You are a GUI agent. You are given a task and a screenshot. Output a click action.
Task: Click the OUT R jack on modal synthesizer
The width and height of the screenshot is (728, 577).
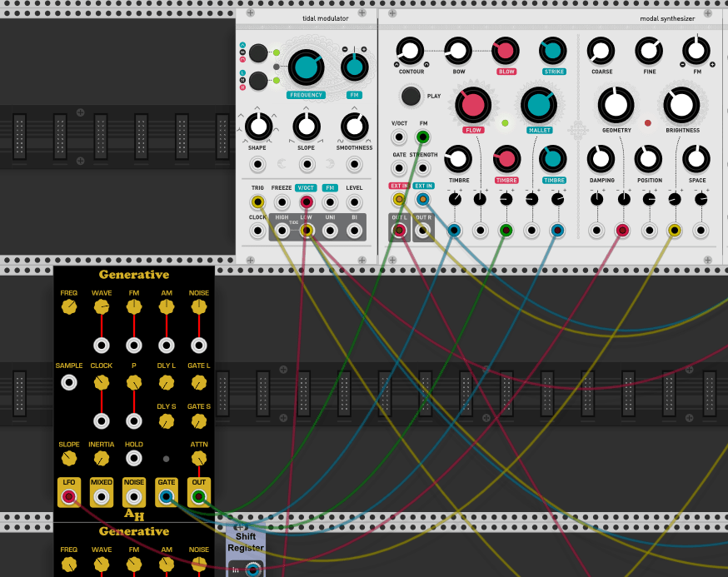coord(423,231)
